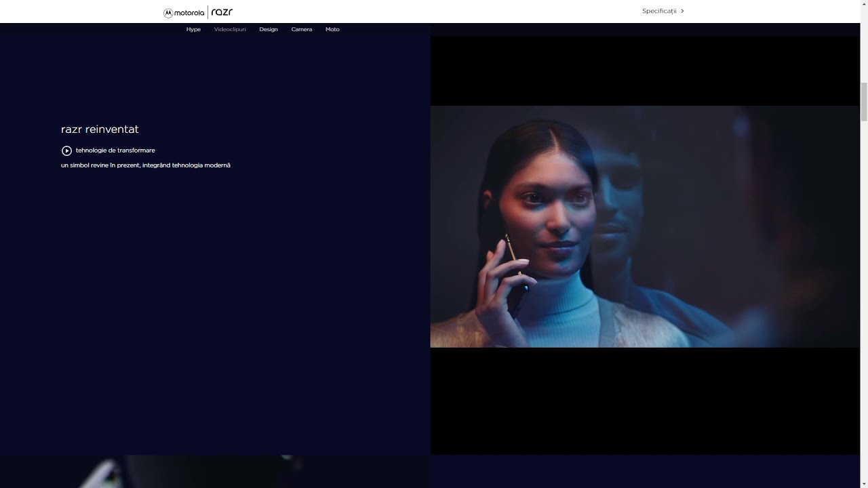The image size is (868, 488).
Task: Go to the Hype section
Action: click(x=193, y=29)
